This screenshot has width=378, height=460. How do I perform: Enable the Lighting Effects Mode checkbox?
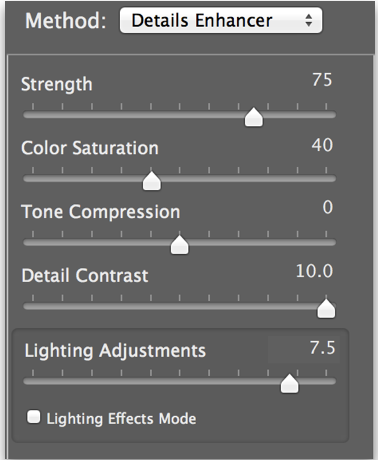(x=34, y=417)
